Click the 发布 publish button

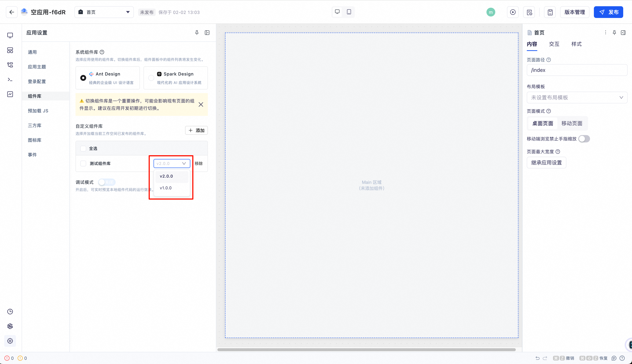[608, 12]
